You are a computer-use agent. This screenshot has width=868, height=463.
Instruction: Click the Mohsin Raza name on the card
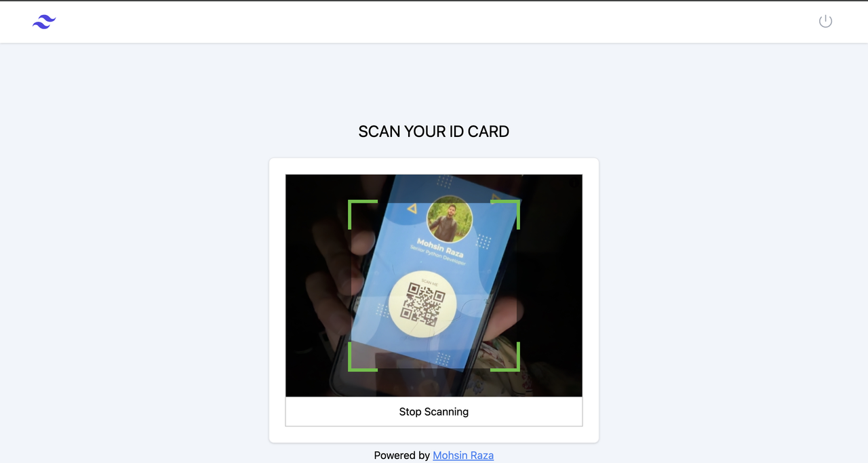point(440,247)
